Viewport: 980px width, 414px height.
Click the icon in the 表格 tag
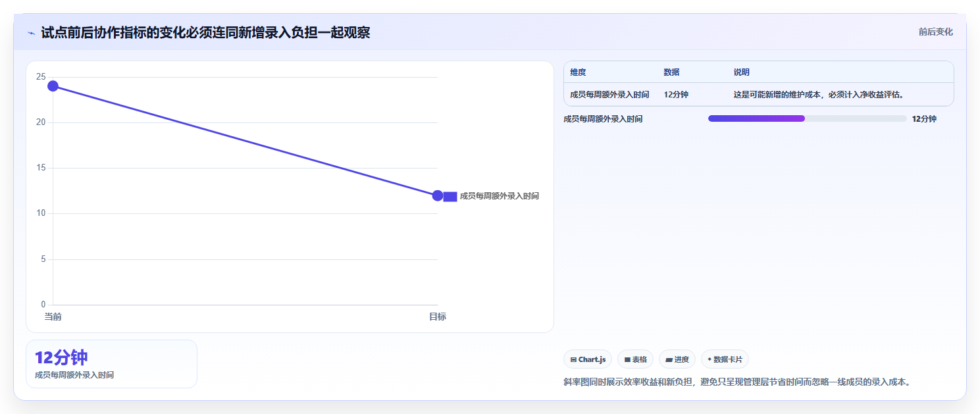627,360
